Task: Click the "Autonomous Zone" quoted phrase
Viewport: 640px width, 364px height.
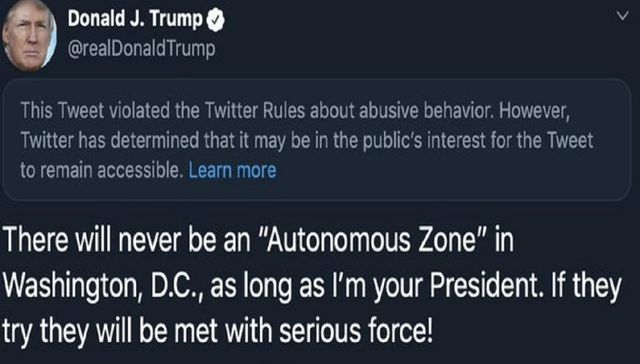Action: click(371, 241)
